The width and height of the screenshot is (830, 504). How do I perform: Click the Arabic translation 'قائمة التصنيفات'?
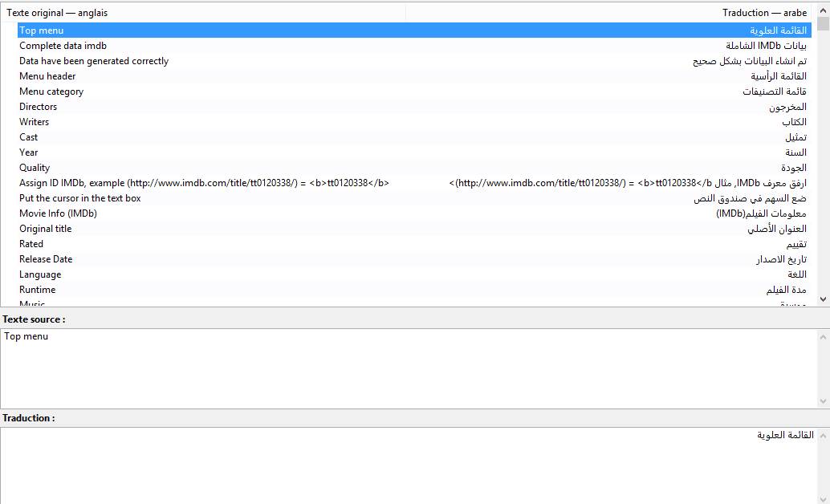point(775,91)
